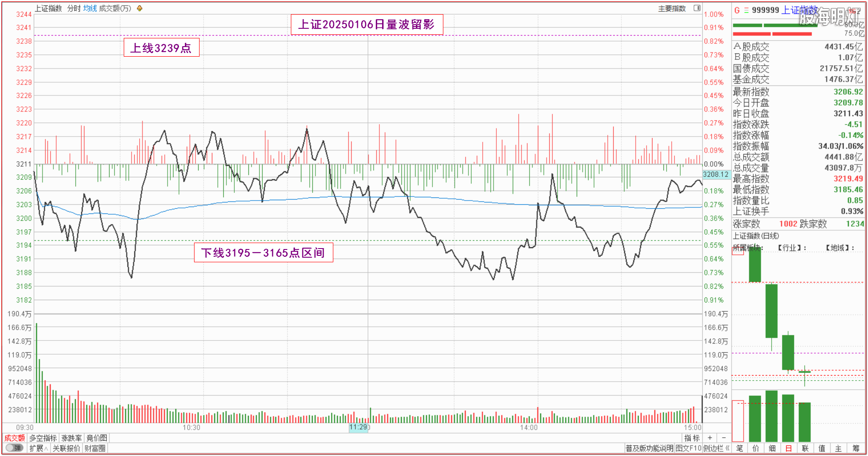Open the 关联报价 tab
868x456 pixels.
66,448
